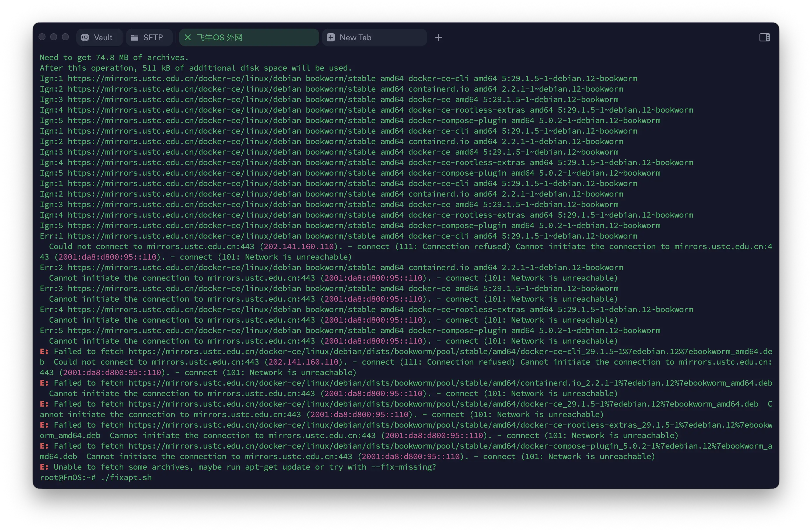Open the mirrors URL in the first Ign:1 line
This screenshot has width=812, height=532.
(184, 78)
